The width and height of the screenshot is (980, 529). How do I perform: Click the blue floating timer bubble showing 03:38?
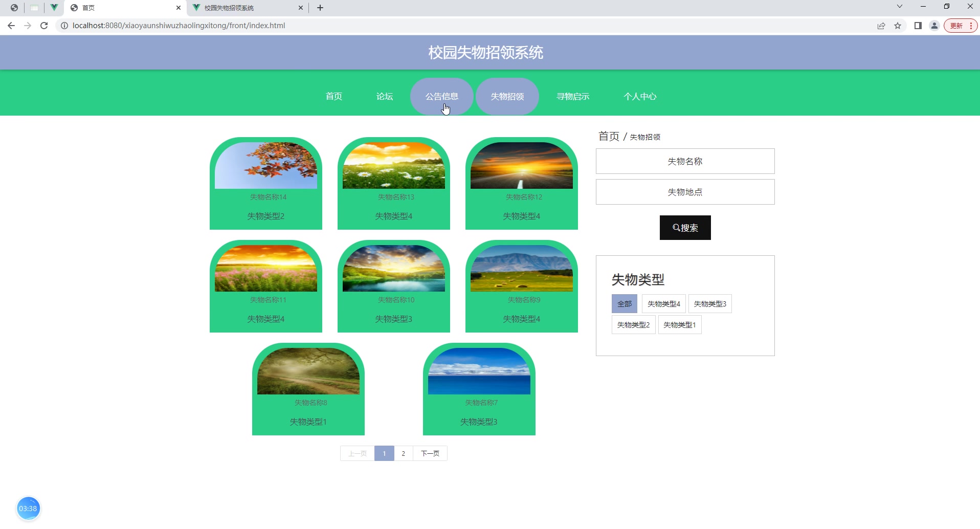pos(28,508)
